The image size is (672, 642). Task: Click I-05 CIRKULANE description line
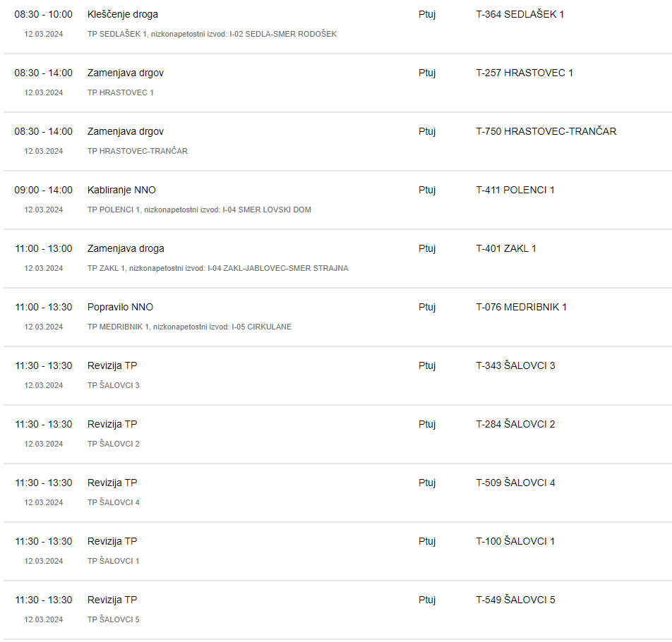189,327
